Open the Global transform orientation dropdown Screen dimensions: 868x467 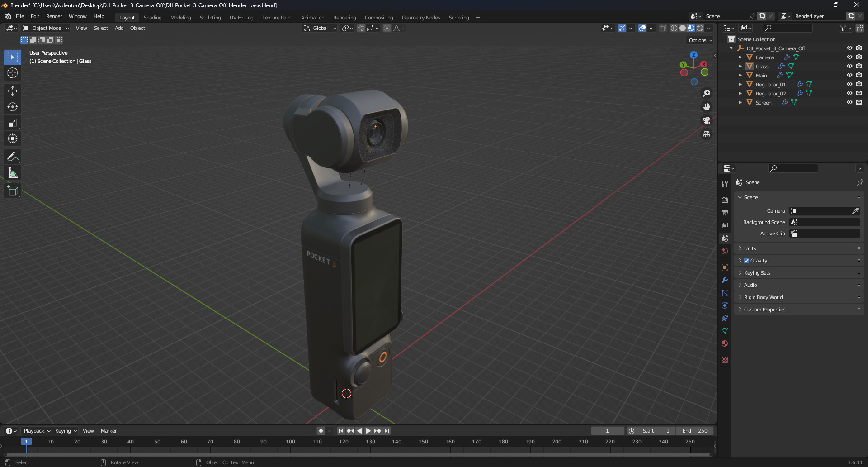320,28
